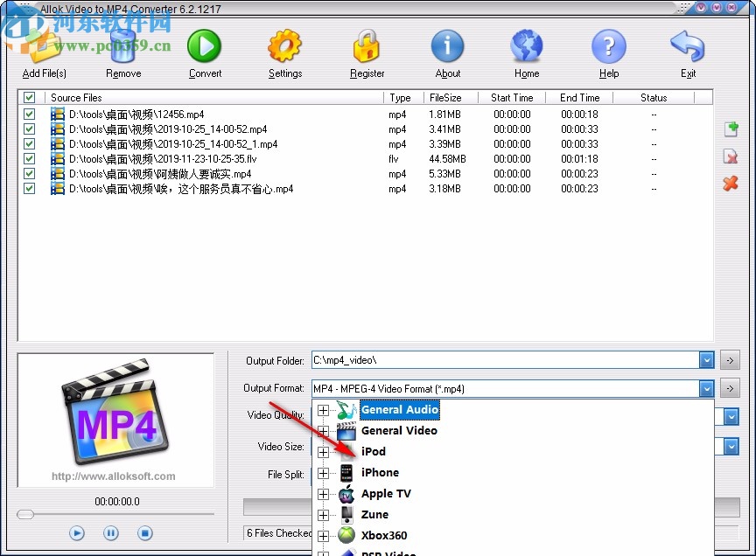The height and width of the screenshot is (556, 756).
Task: Click the Home globe icon
Action: [526, 45]
